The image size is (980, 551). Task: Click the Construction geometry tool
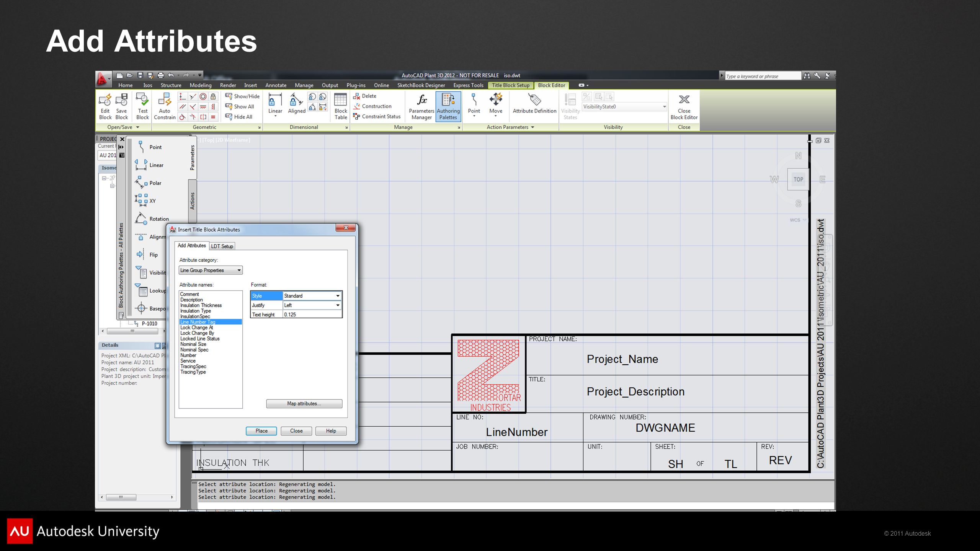point(372,106)
